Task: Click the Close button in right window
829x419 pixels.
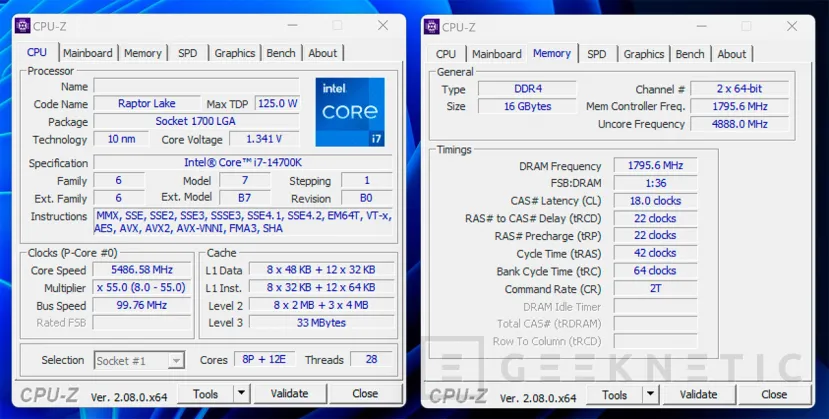Action: click(x=775, y=394)
